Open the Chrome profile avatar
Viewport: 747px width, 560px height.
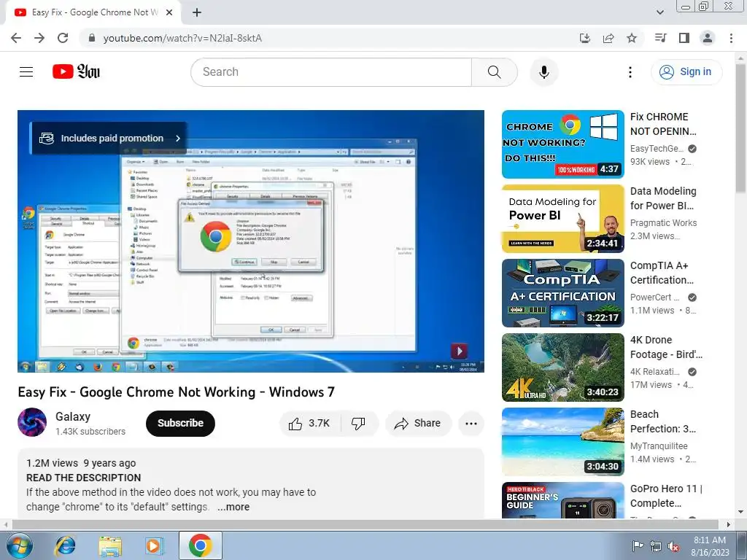(x=708, y=38)
